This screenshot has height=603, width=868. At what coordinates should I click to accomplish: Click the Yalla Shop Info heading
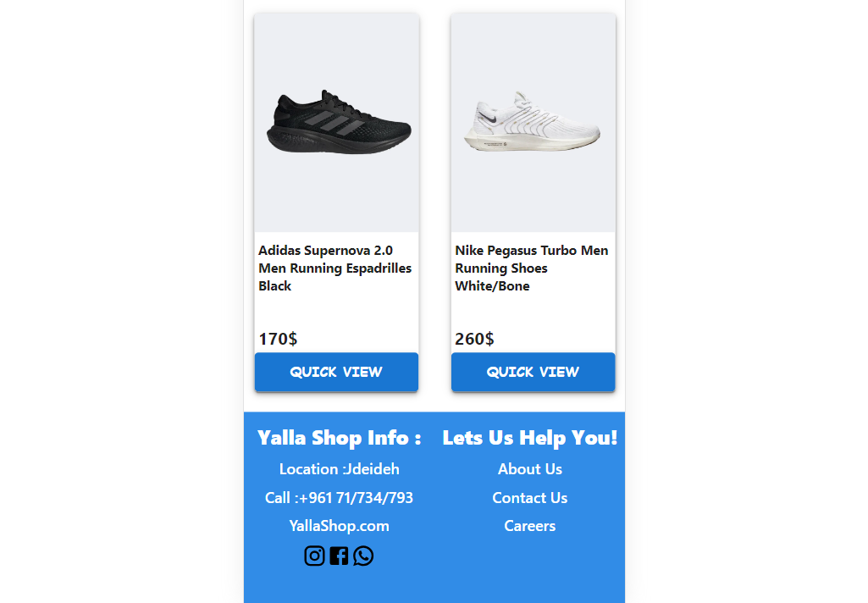point(339,438)
